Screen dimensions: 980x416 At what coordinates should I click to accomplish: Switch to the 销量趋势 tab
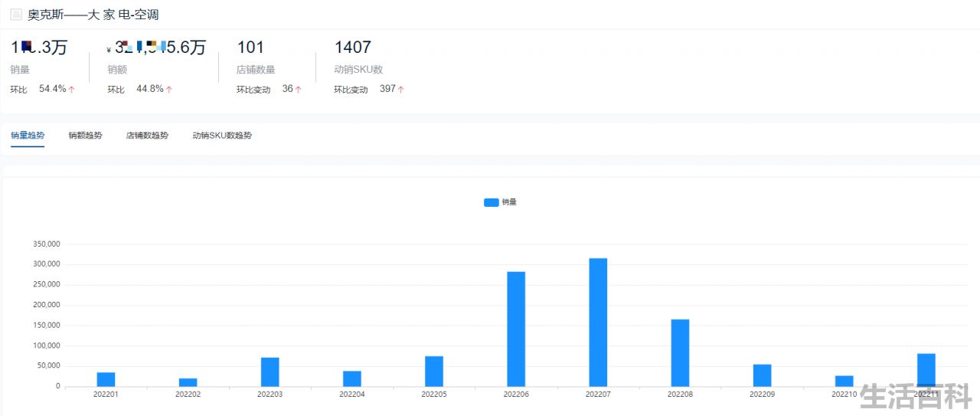[28, 136]
